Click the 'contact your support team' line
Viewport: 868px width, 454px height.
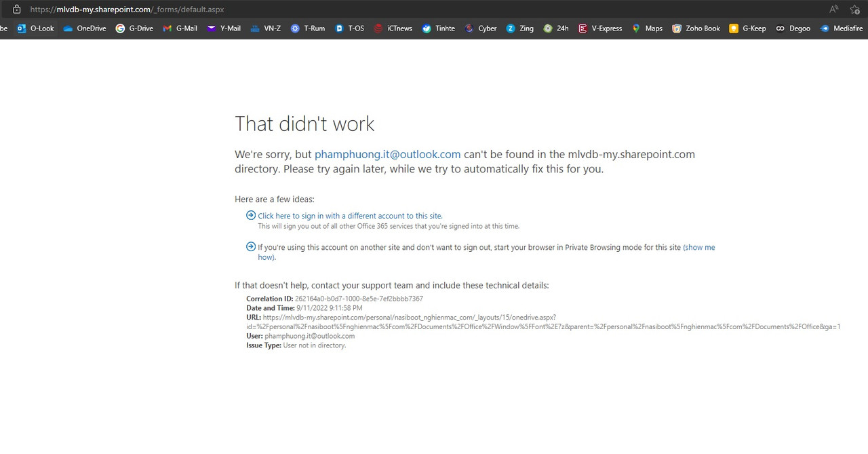click(392, 286)
